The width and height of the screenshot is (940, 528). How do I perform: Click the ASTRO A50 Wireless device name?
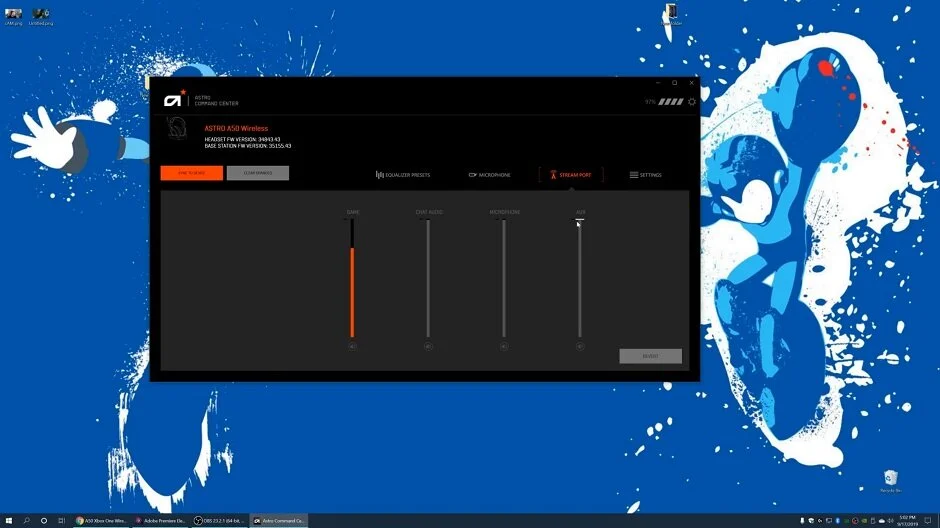[x=236, y=128]
